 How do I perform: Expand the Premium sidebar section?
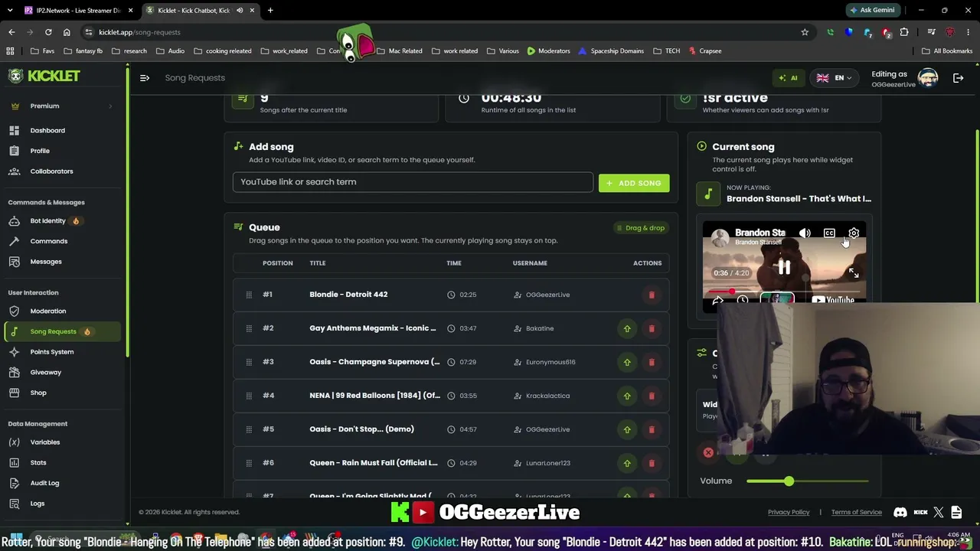click(x=60, y=106)
